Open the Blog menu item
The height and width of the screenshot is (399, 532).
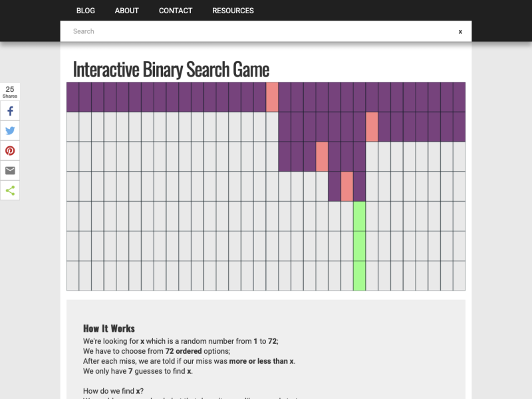pyautogui.click(x=86, y=11)
